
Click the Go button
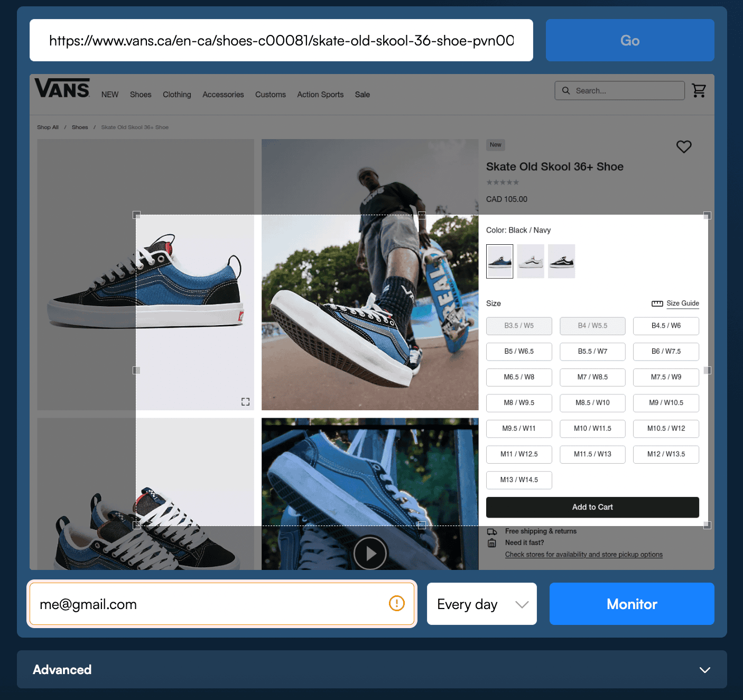[x=630, y=40]
